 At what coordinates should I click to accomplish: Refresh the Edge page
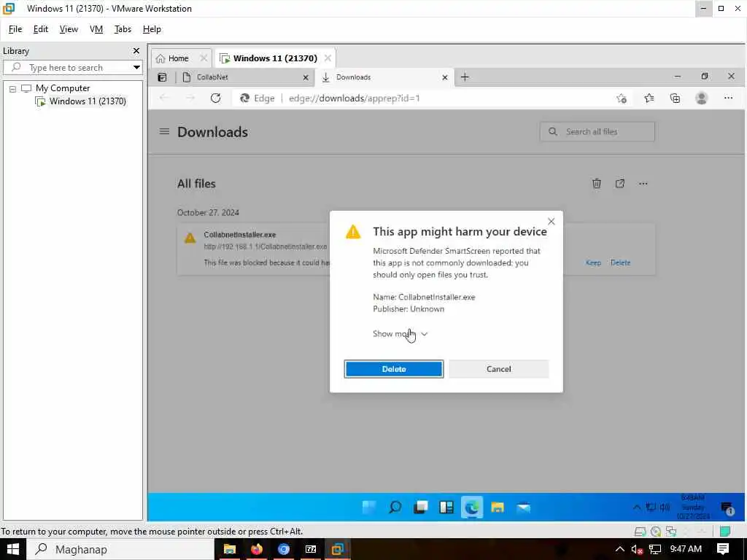click(x=216, y=98)
